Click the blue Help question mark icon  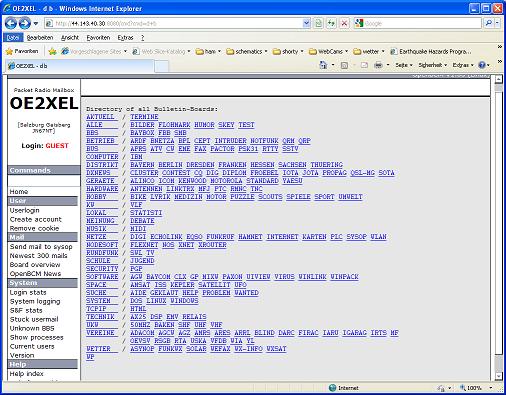click(x=482, y=65)
